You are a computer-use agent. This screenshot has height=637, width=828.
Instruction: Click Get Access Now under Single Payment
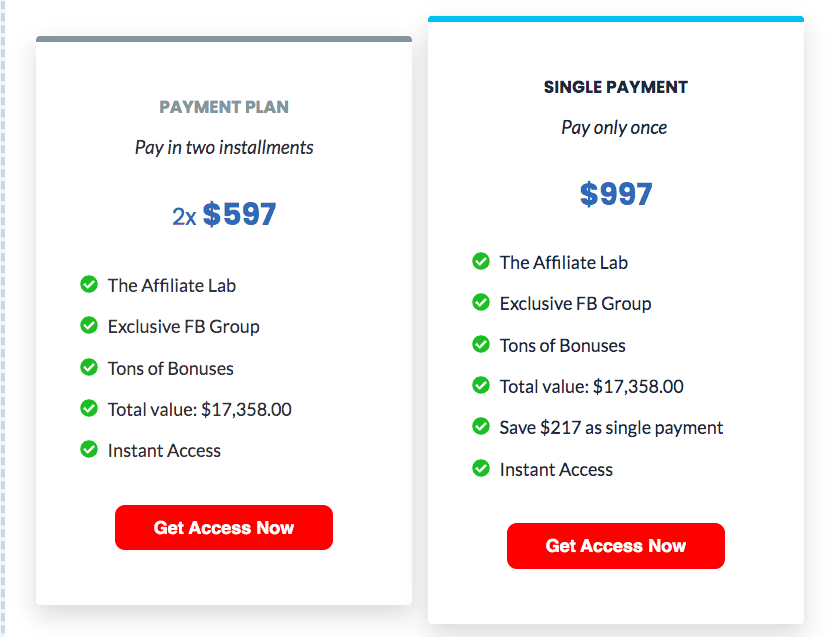point(615,546)
